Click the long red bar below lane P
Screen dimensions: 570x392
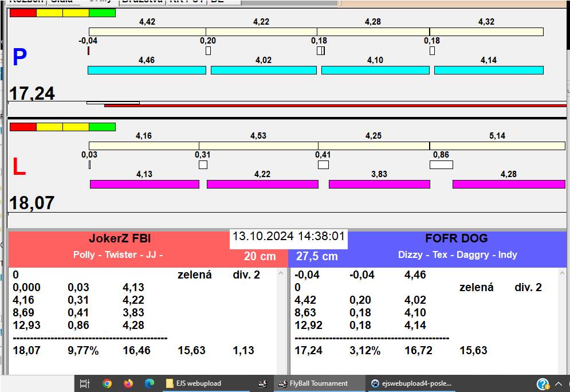(335, 105)
